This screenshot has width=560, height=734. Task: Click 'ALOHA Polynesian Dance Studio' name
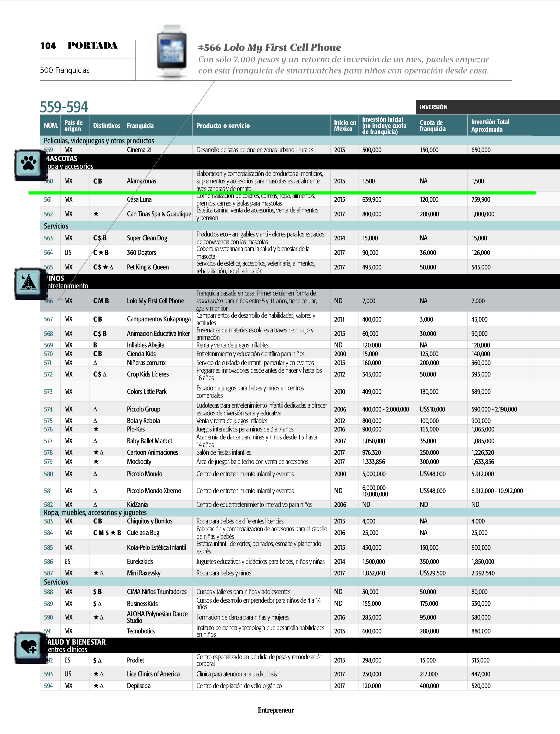[157, 617]
